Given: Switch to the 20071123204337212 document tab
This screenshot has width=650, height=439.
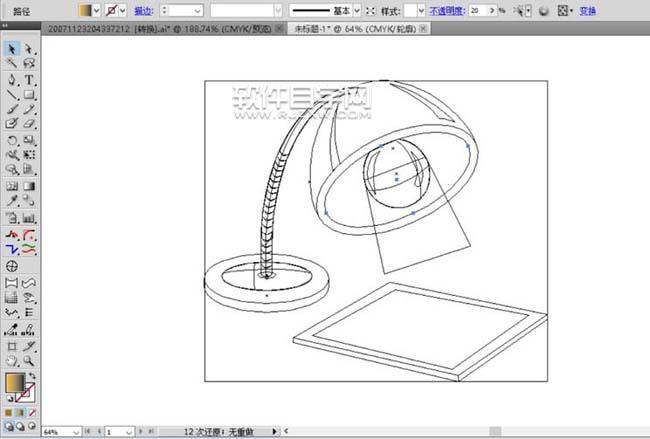Looking at the screenshot, I should [90, 30].
